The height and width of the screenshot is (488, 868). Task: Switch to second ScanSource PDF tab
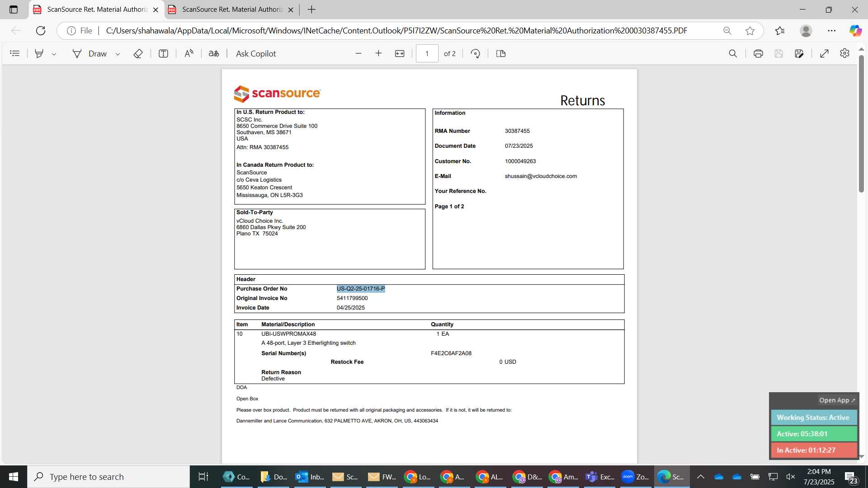point(231,9)
